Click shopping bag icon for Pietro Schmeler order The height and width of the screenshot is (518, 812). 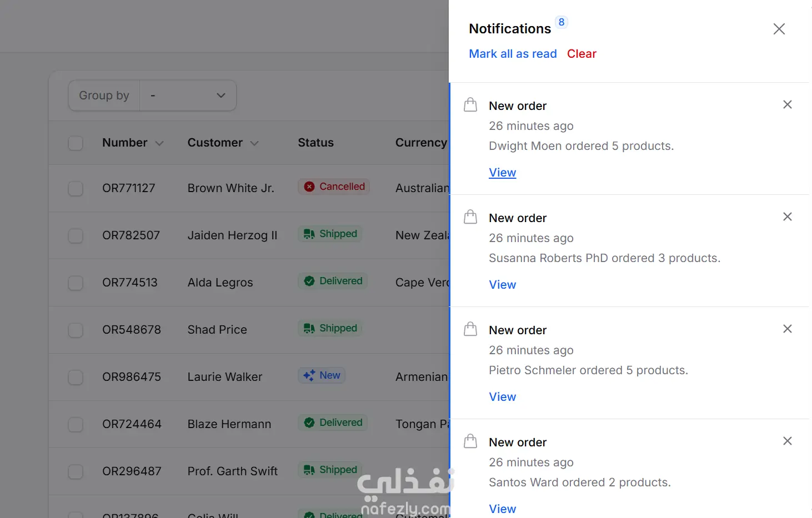[x=470, y=329]
